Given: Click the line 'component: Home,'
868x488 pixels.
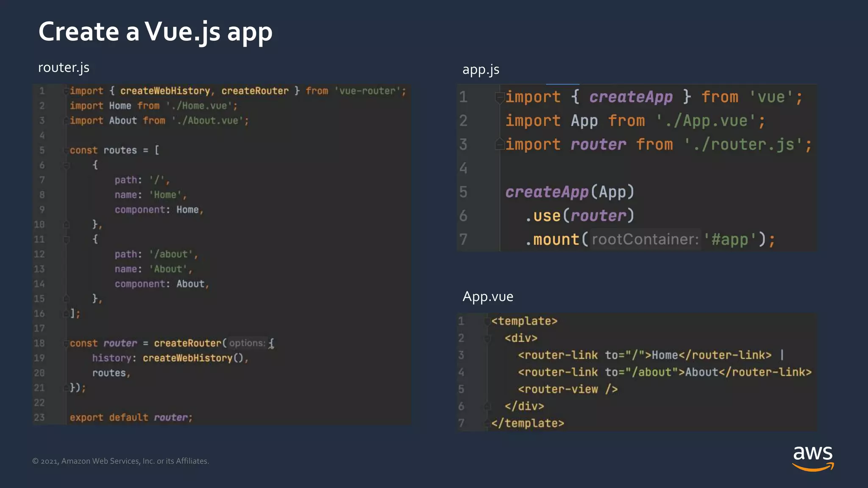Looking at the screenshot, I should [x=159, y=210].
